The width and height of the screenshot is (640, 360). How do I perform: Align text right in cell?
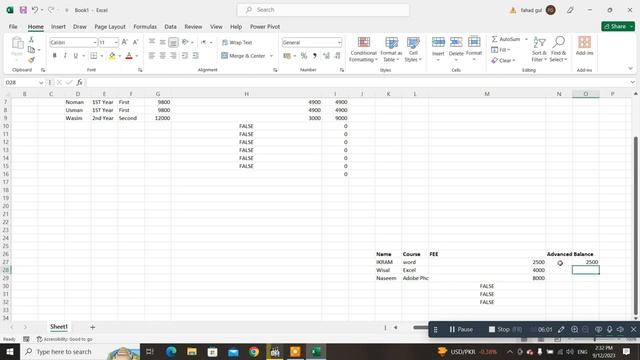click(x=173, y=56)
